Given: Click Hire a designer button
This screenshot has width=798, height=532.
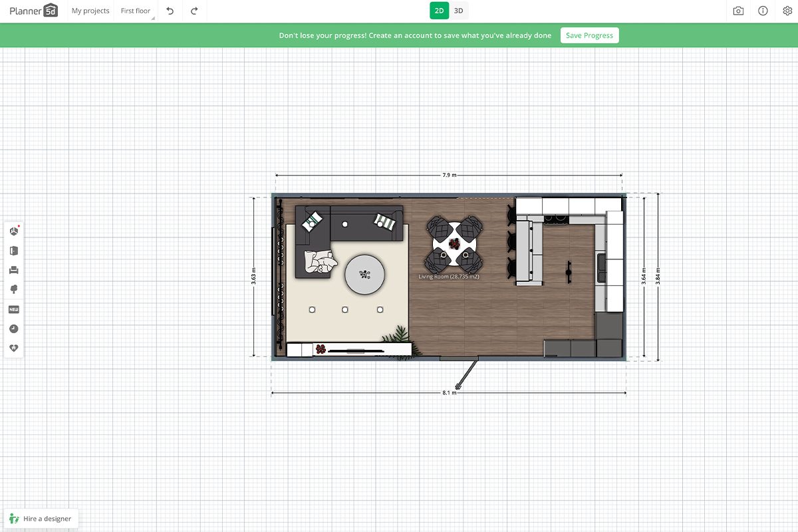Looking at the screenshot, I should tap(41, 519).
